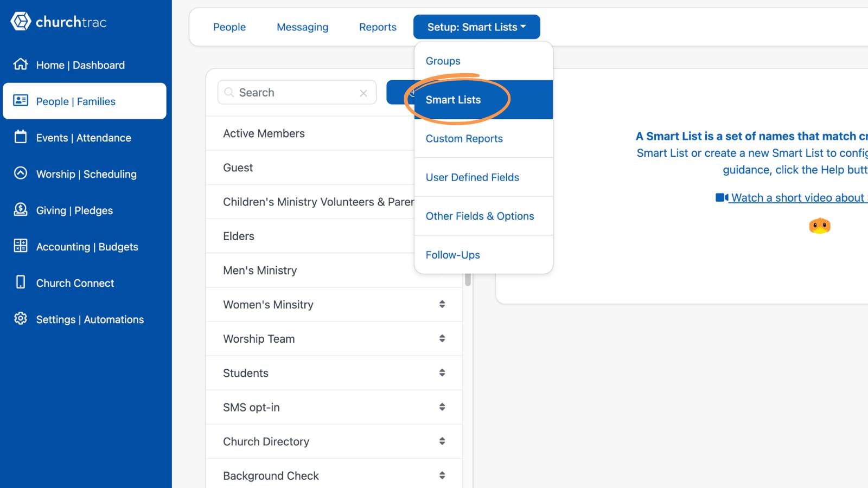The width and height of the screenshot is (868, 488).
Task: Click the orange mascot face icon
Action: pos(820,226)
